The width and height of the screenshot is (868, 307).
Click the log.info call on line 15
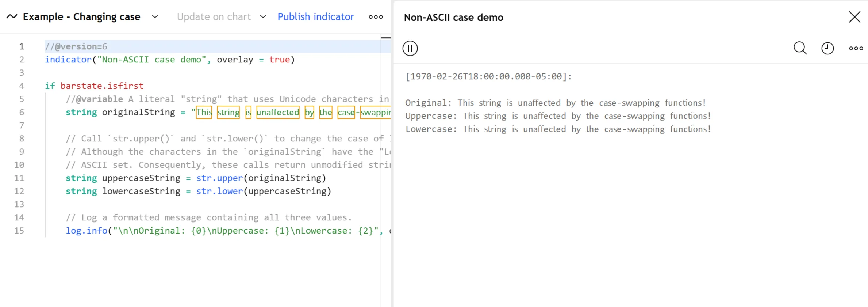coord(87,231)
